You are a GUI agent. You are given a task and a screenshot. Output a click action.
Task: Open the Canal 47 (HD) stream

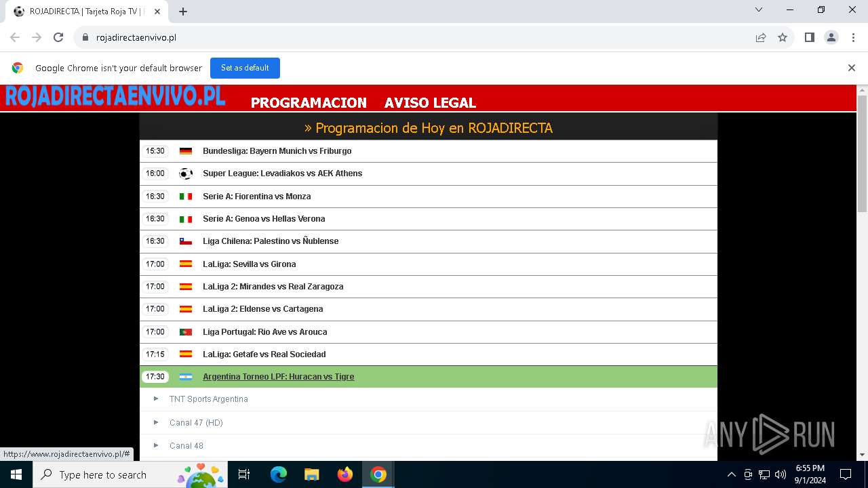tap(196, 423)
